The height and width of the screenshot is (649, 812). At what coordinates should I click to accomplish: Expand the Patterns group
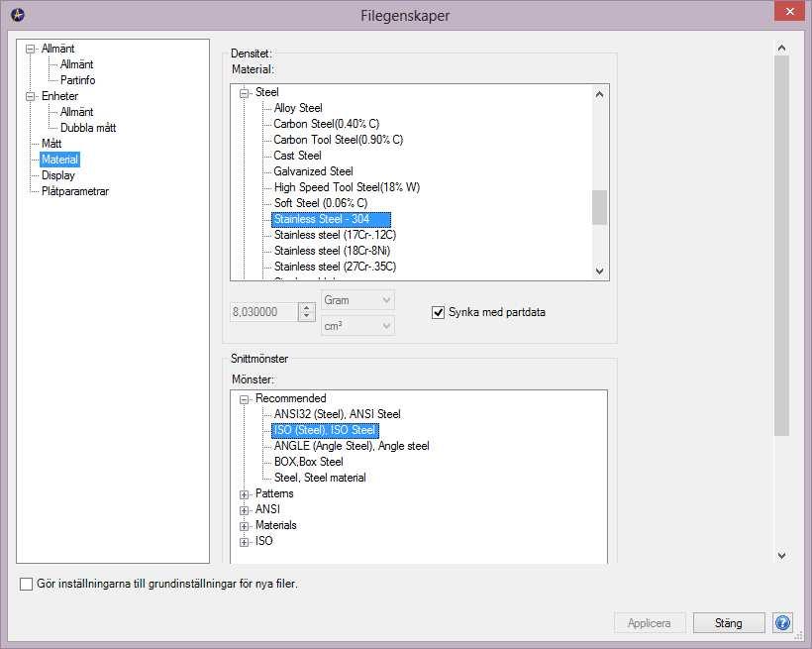click(x=244, y=494)
